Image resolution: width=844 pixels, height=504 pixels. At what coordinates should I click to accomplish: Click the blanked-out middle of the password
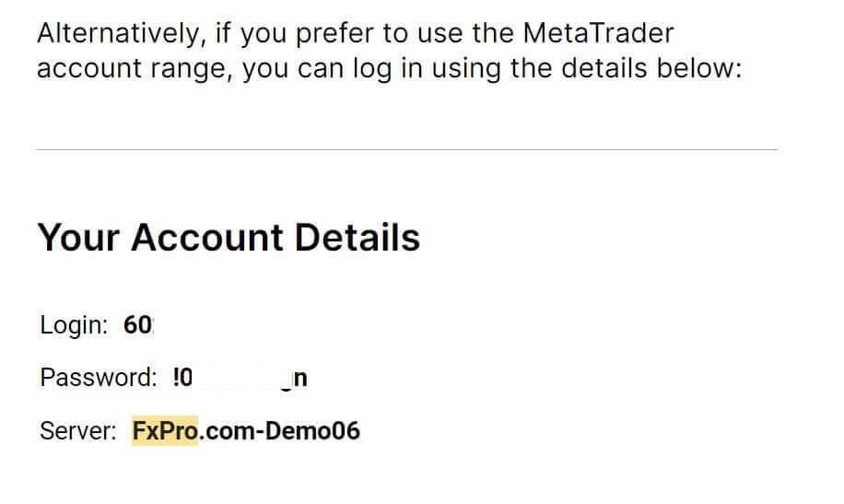coord(241,378)
